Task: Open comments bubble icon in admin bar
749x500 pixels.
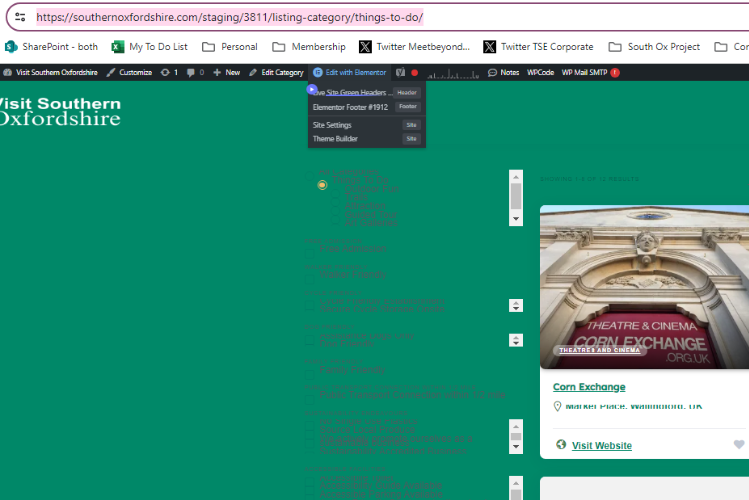Action: (x=195, y=73)
